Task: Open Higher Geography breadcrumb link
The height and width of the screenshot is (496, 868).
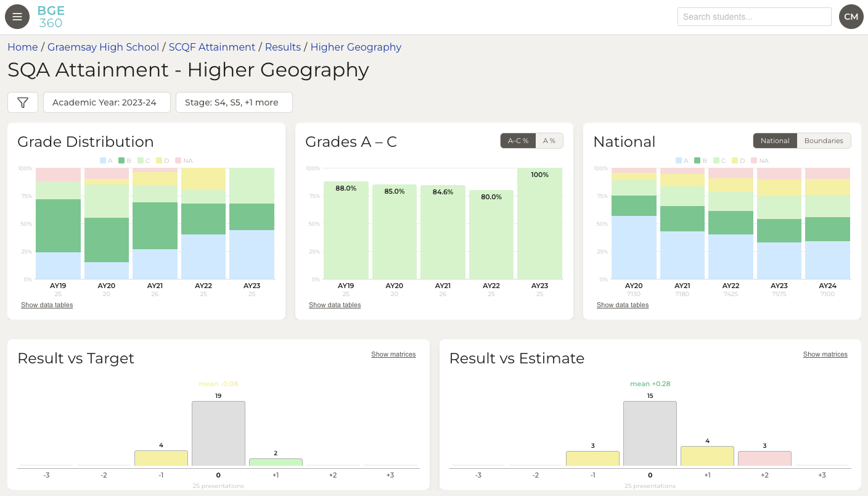Action: [x=356, y=47]
